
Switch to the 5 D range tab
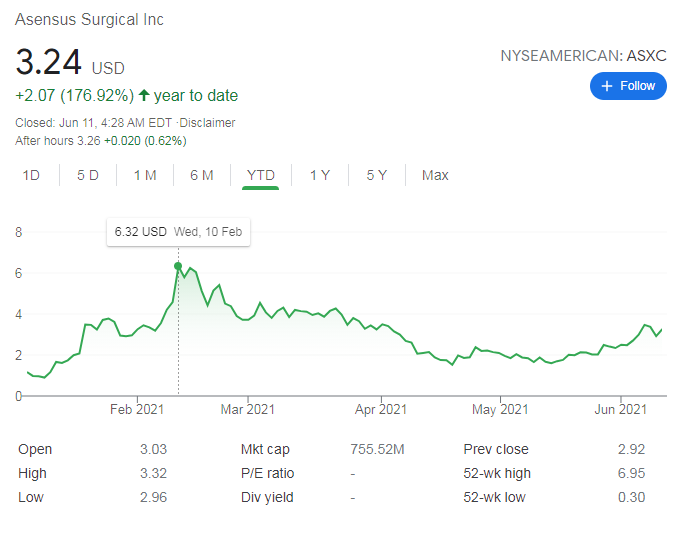tap(88, 175)
